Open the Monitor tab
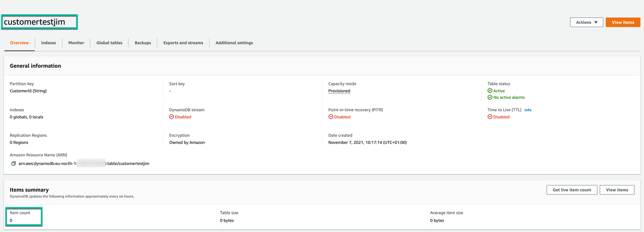Screen dimensions: 644x232 (76, 43)
